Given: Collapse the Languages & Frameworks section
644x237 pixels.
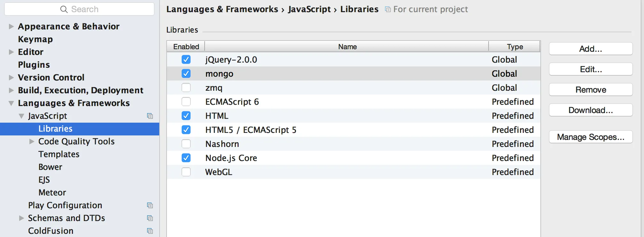Looking at the screenshot, I should click(x=11, y=103).
